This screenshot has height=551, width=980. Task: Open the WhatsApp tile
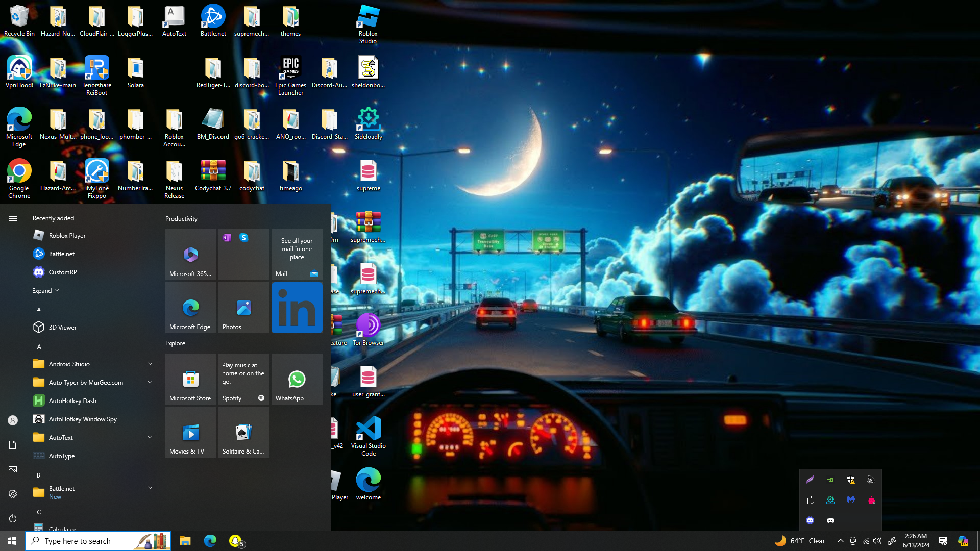click(x=297, y=379)
